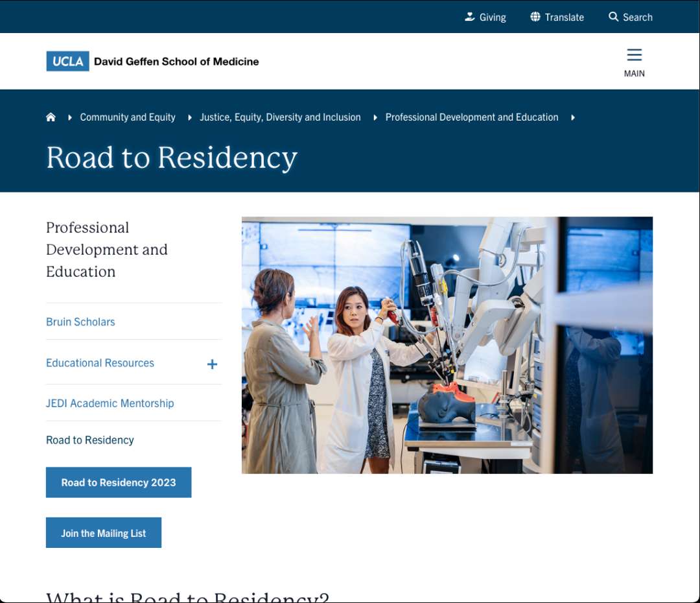Select the UCLA logo

point(67,61)
